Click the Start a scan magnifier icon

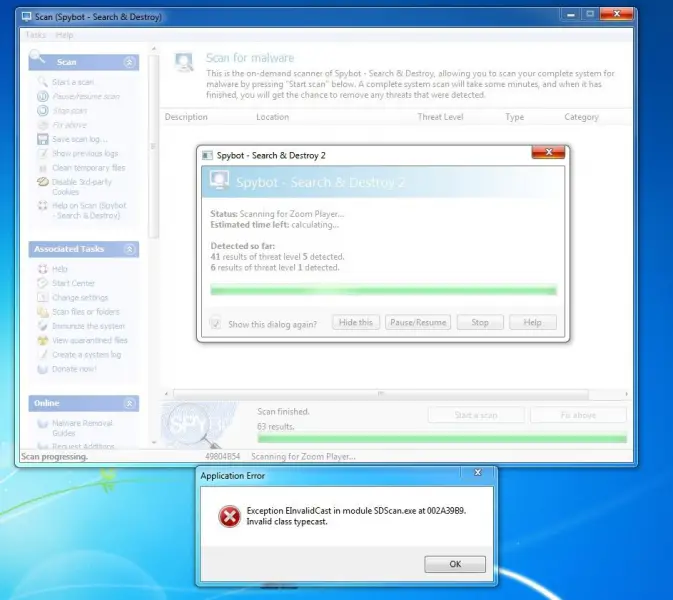[42, 82]
